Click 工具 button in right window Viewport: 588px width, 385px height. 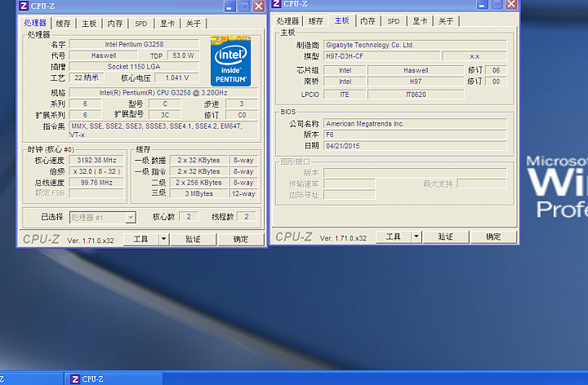pos(394,237)
